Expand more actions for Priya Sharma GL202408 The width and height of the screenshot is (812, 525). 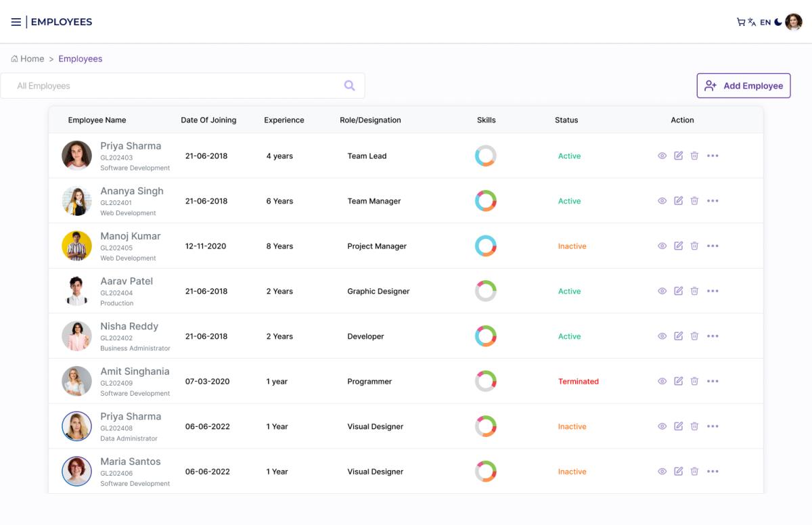pos(713,427)
